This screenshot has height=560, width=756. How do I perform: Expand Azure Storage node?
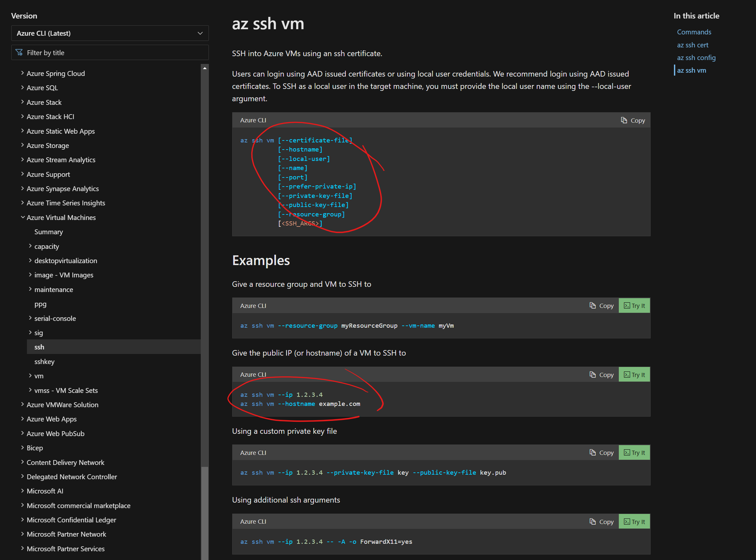point(22,145)
